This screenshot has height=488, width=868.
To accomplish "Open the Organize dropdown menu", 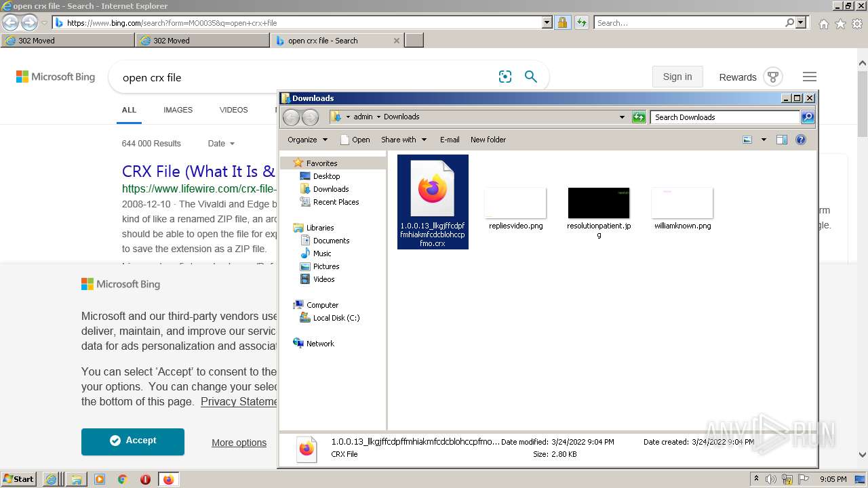I will tap(307, 140).
